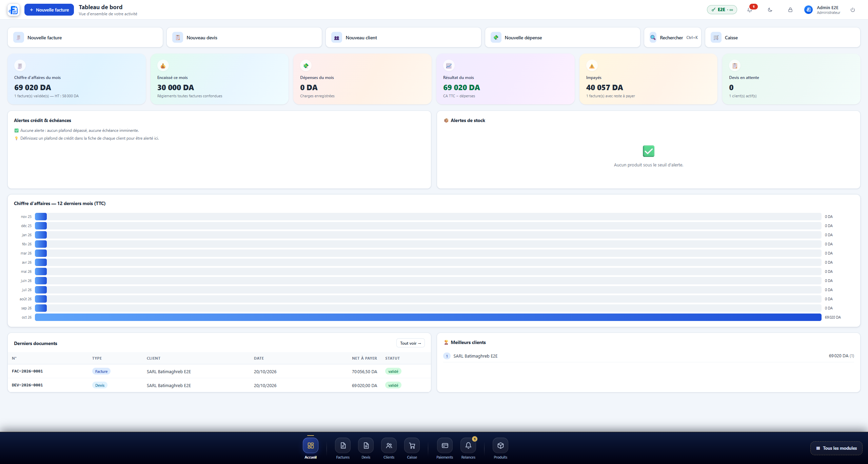Viewport: 868px width, 464px height.
Task: Open invoice FAC-2026-0001 row
Action: 219,371
